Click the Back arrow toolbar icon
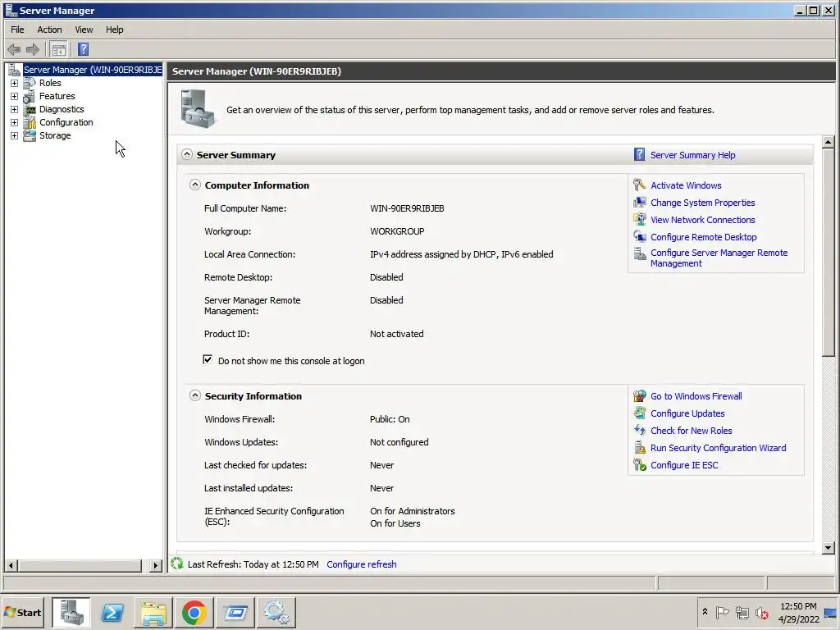The height and width of the screenshot is (630, 840). (14, 50)
